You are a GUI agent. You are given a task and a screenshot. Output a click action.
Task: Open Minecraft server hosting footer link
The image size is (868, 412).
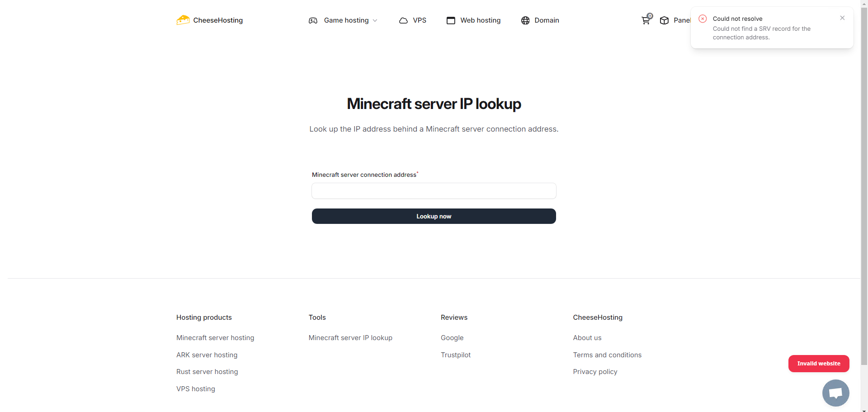click(215, 338)
